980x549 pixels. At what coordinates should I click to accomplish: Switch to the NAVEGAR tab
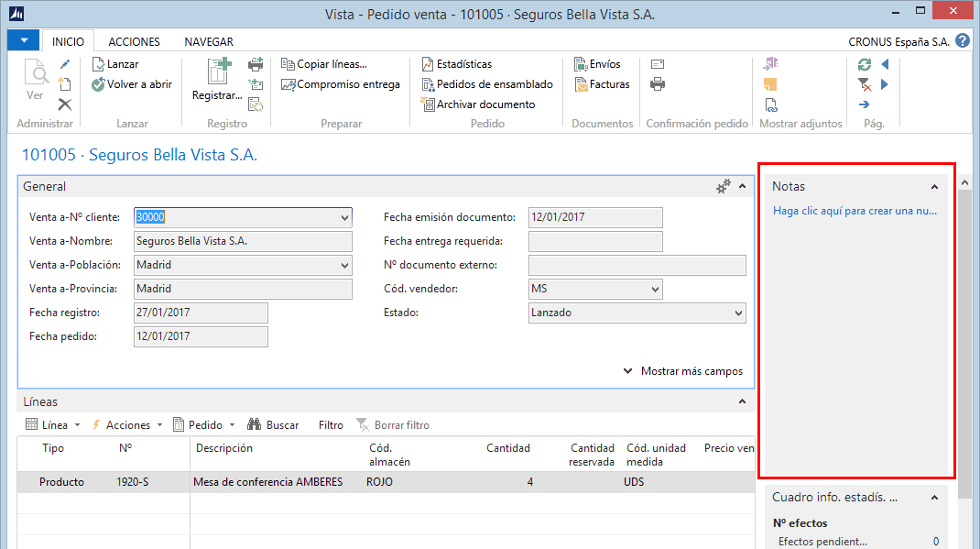coord(208,41)
